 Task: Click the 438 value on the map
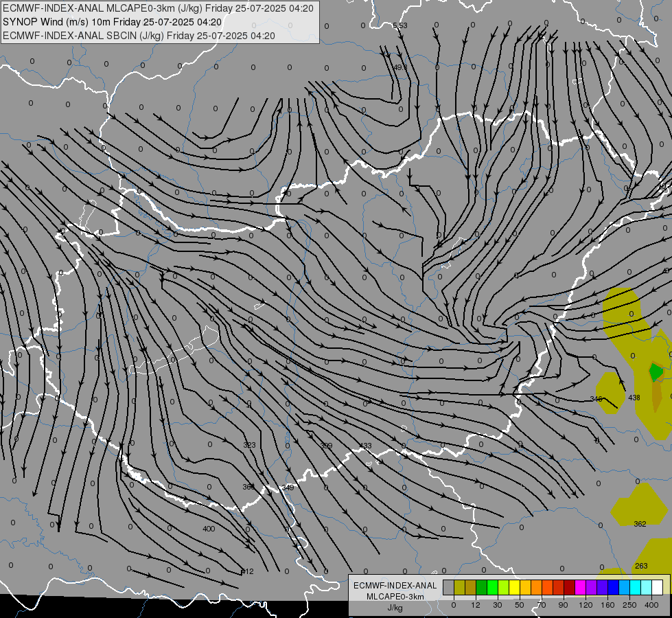(634, 398)
